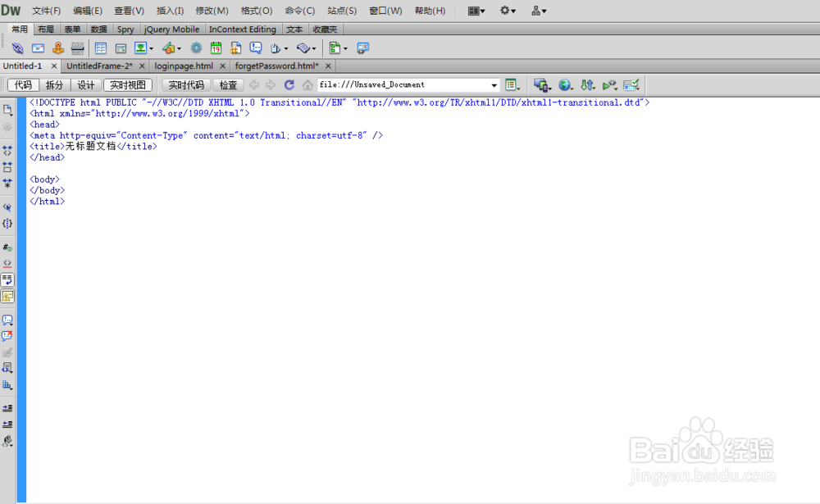Indent code from the sidebar icon
820x504 pixels.
coord(7,408)
